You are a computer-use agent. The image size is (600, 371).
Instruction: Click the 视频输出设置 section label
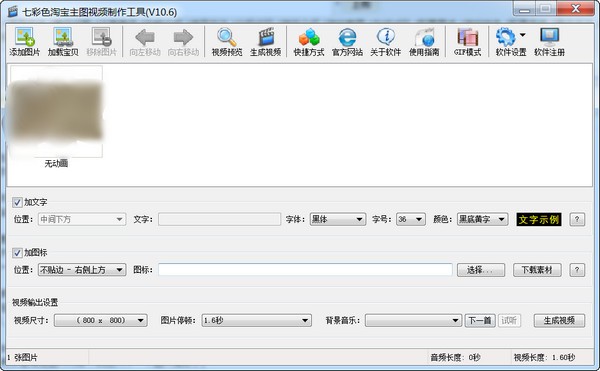tap(35, 302)
